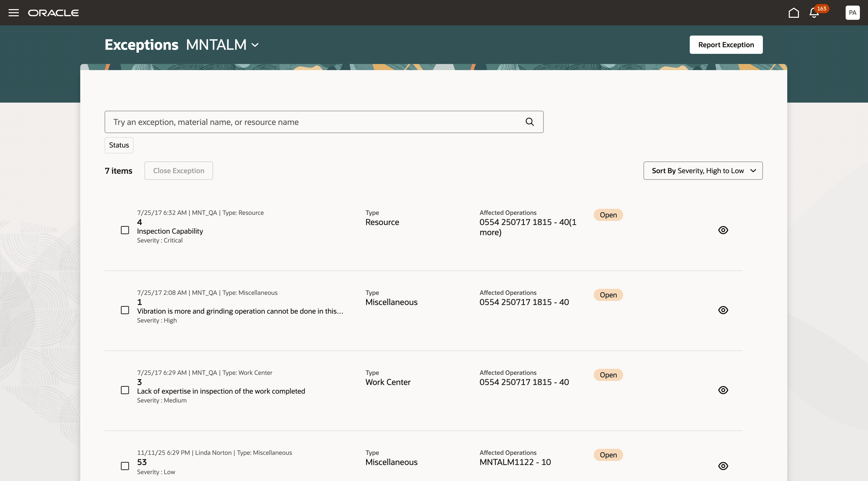View details of the work center exception
The image size is (868, 481).
(723, 390)
